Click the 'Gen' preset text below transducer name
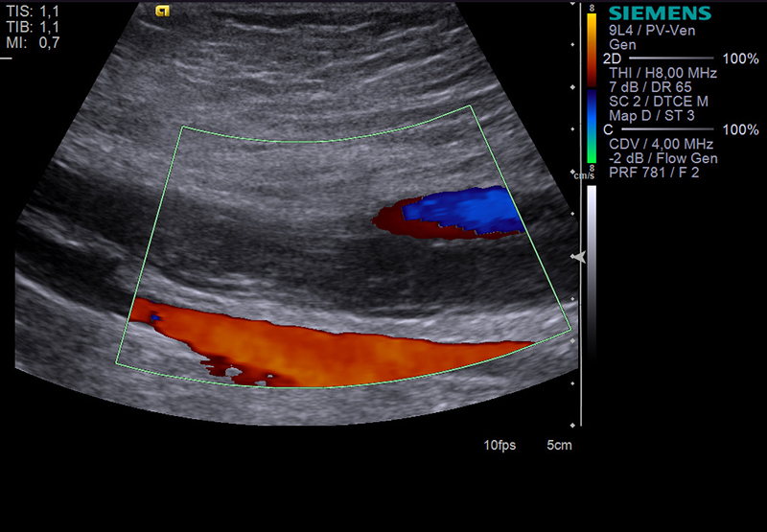The image size is (767, 532). (x=622, y=44)
